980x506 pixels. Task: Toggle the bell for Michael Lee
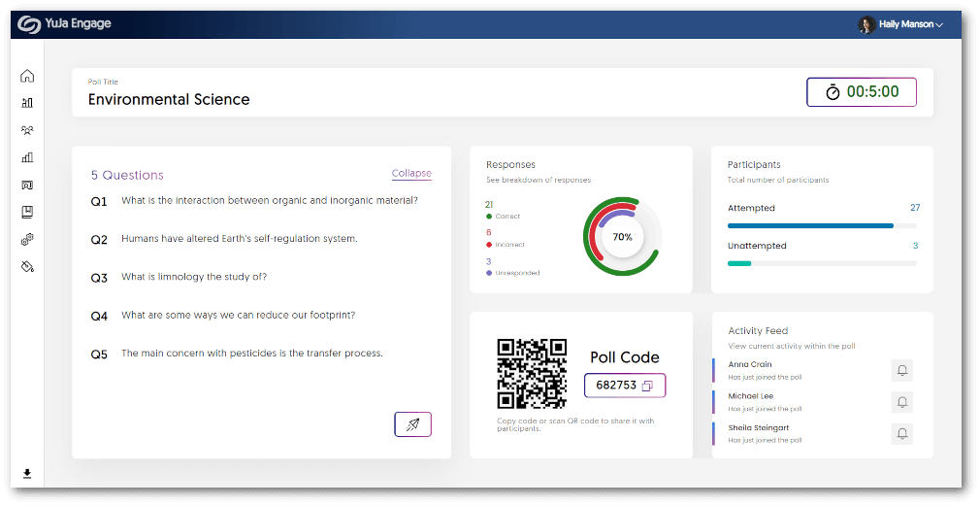tap(901, 402)
